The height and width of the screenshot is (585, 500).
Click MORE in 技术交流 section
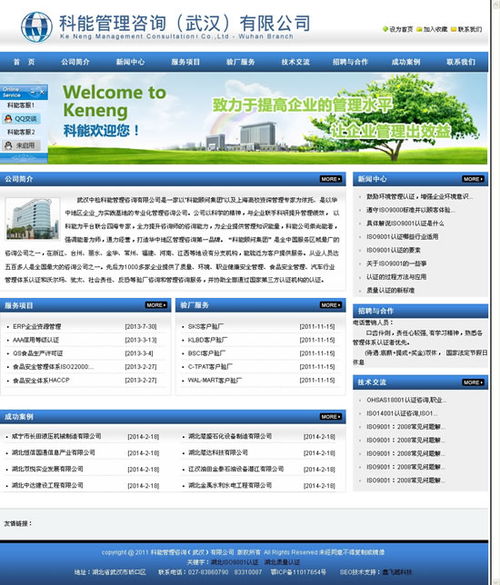[473, 382]
